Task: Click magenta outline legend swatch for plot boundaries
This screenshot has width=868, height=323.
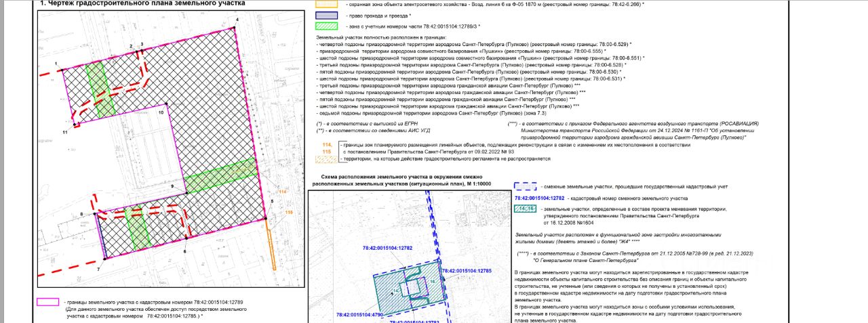Action: click(x=49, y=303)
